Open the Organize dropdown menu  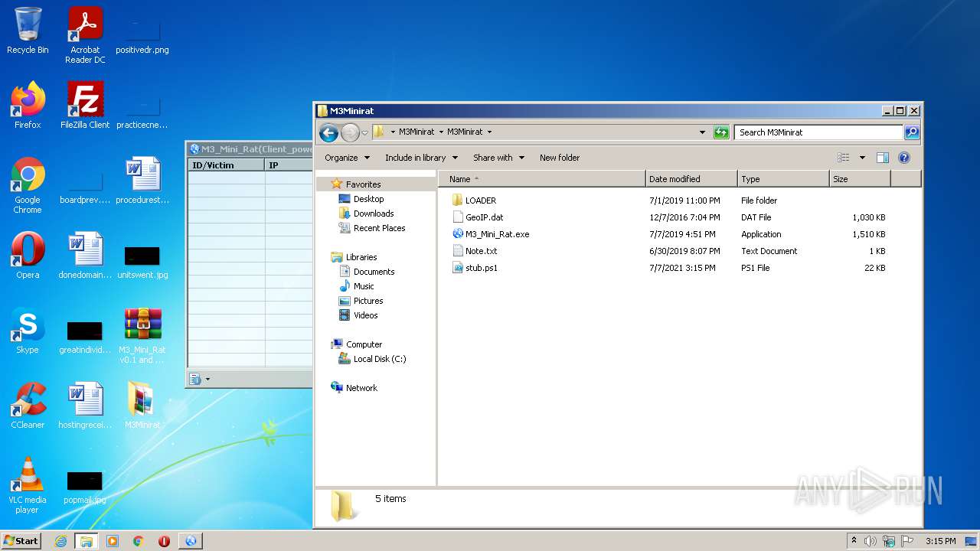347,158
